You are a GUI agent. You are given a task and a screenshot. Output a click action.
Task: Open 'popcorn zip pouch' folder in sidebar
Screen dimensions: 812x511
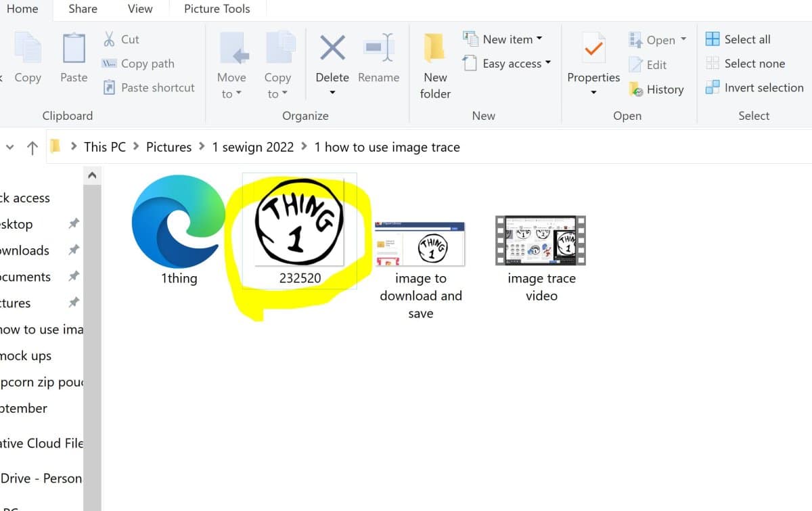[41, 382]
